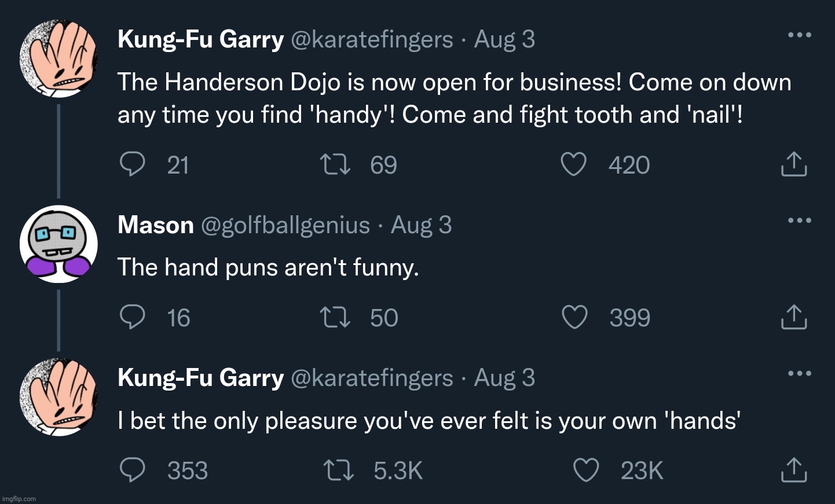Reply to the Handerson Dojo tweet

[x=132, y=164]
